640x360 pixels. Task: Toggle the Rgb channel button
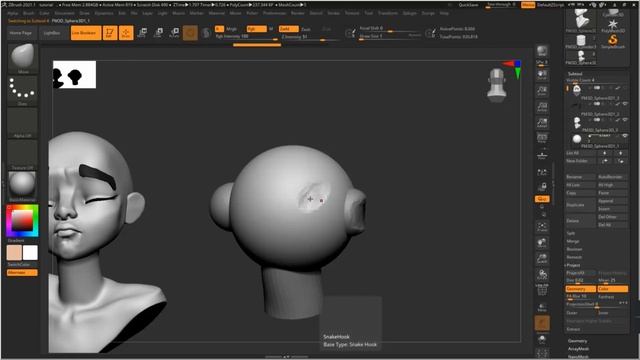[x=256, y=29]
